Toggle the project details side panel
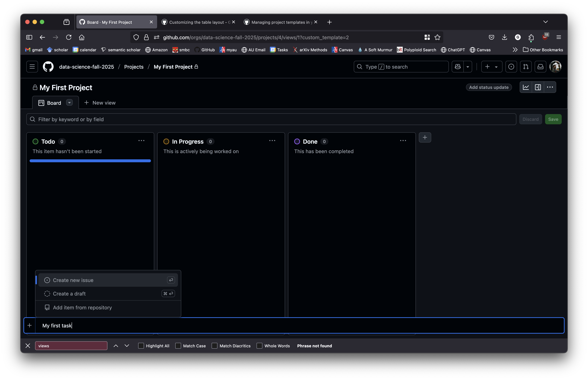Screen dimensions: 588x380 [x=538, y=87]
